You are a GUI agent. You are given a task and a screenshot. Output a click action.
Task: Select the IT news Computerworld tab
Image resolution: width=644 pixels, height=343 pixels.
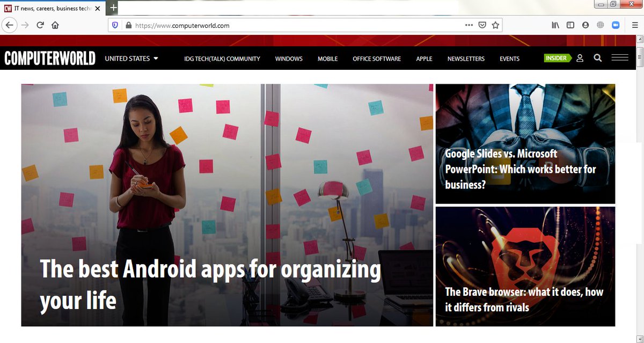pos(53,8)
